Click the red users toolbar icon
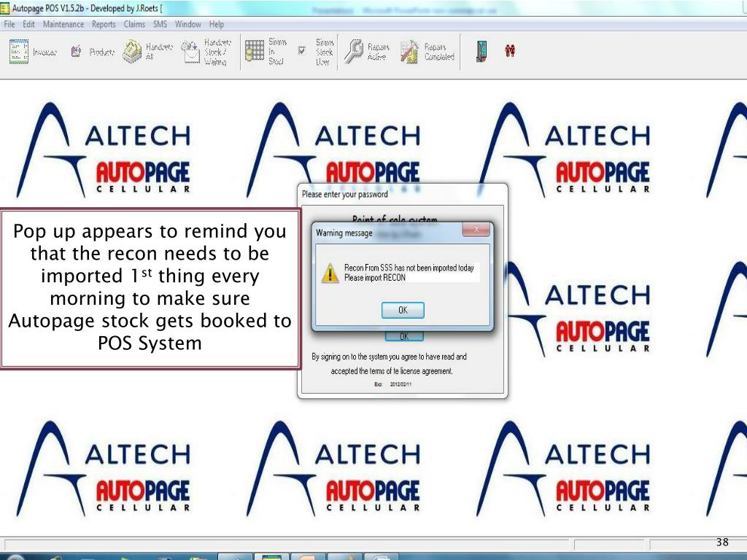747x560 pixels. 510,50
